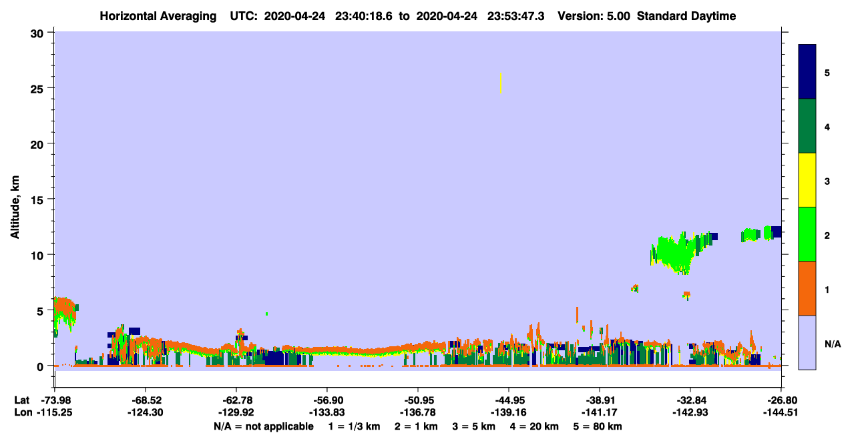The height and width of the screenshot is (445, 868).
Task: Click '5 = 80 km' legend text
Action: (598, 426)
